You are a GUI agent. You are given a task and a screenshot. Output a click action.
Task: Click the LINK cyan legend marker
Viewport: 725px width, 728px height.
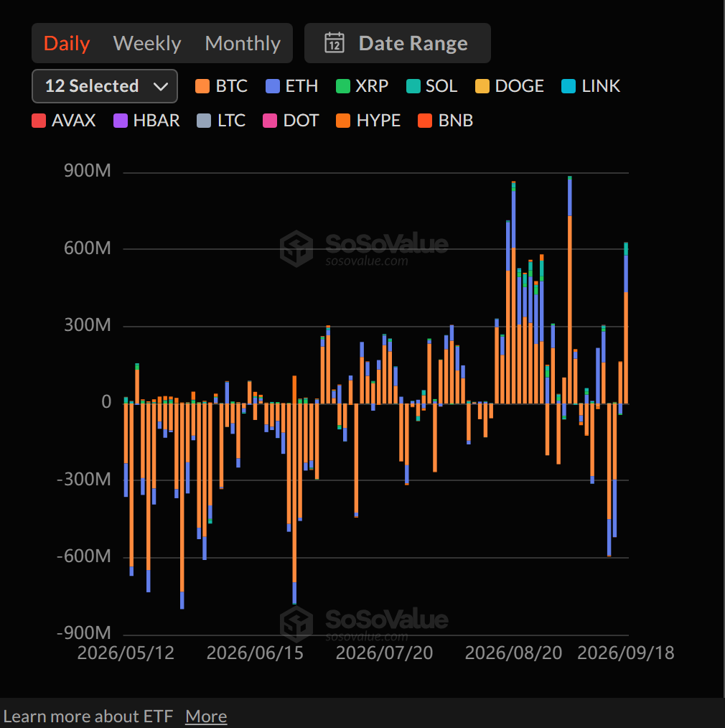coord(569,86)
